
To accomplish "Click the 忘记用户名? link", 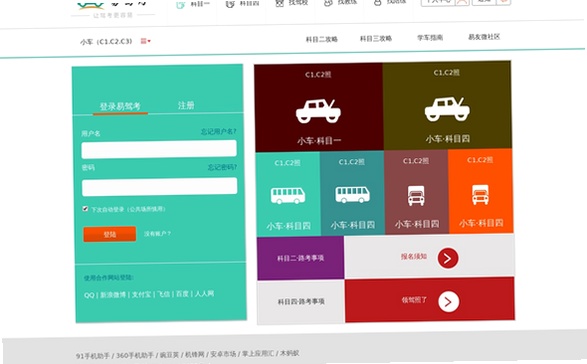I will point(219,131).
